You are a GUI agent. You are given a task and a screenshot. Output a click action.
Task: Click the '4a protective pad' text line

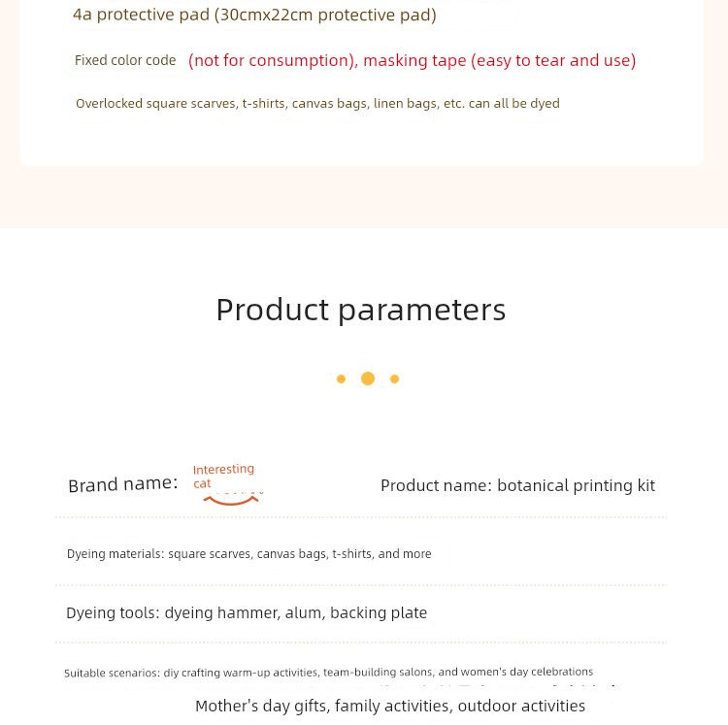[x=254, y=15]
